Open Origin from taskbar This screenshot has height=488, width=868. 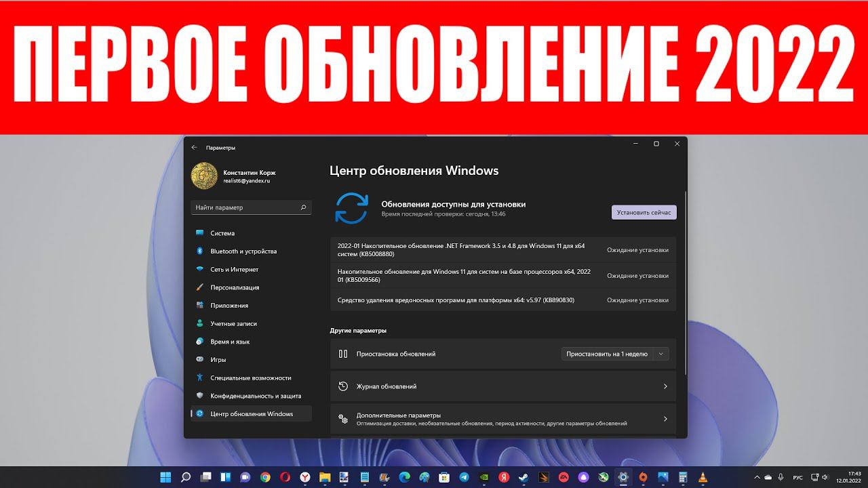point(644,476)
